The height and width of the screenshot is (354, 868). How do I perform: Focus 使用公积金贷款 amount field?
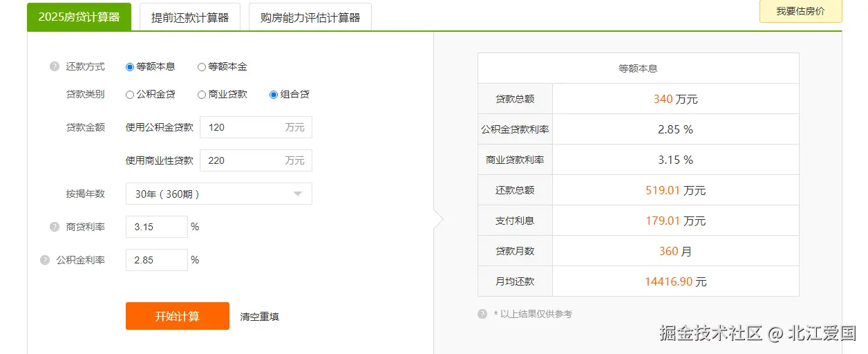tap(256, 127)
